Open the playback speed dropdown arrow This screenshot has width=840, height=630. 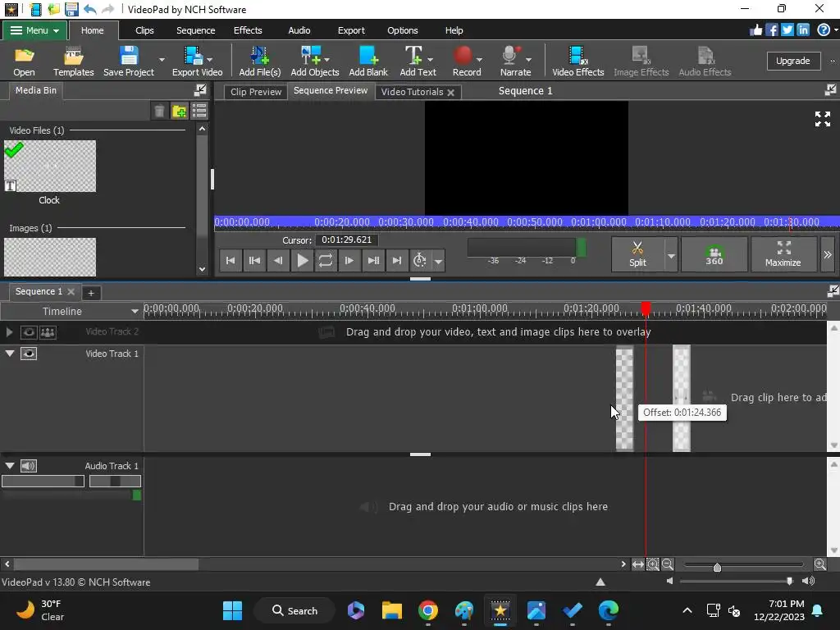[x=438, y=262]
